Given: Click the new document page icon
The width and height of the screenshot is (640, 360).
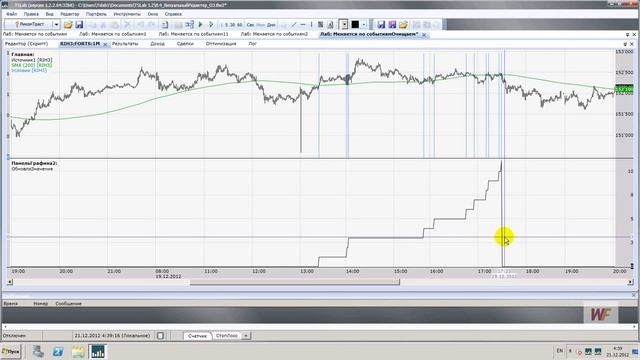Looking at the screenshot, I should (164, 25).
